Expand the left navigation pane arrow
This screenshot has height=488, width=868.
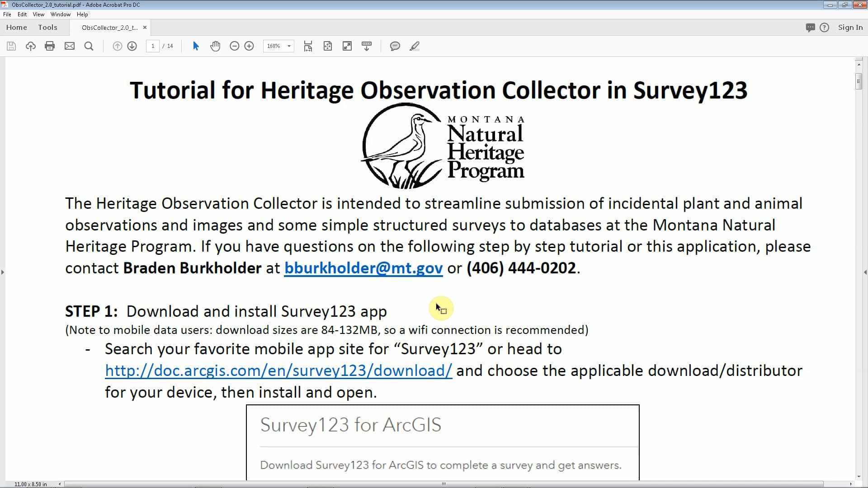coord(3,272)
